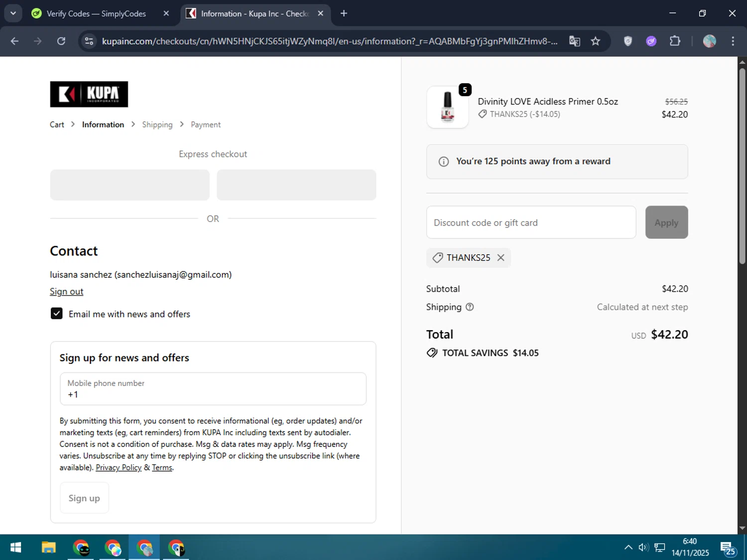Focus the Mobile phone number field
The width and height of the screenshot is (747, 560).
click(x=213, y=389)
